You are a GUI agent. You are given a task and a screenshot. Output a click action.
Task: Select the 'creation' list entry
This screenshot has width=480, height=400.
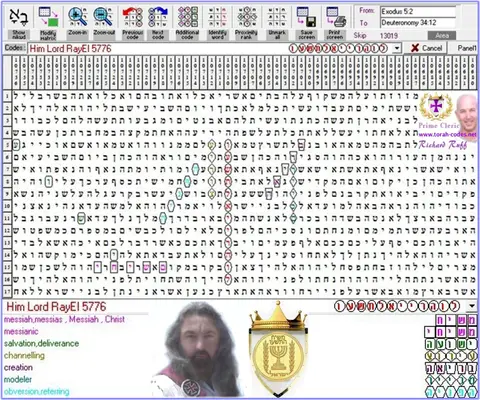[x=18, y=367]
